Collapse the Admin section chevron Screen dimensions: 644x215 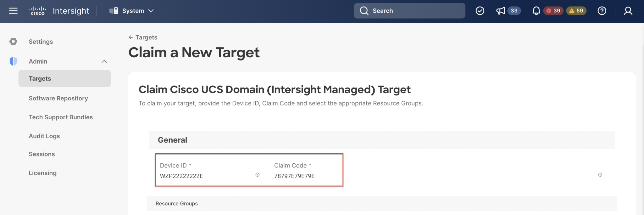[104, 61]
